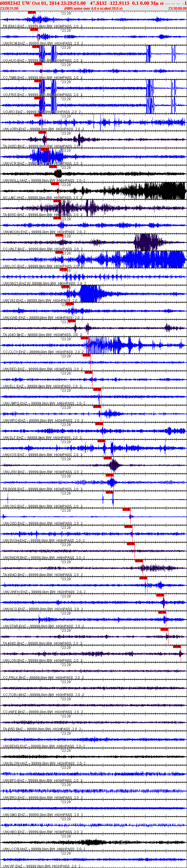Viewport: 187px width, 868px height.
Task: Select the CC.TIMB.EHZ station label
Action: [x=42, y=77]
